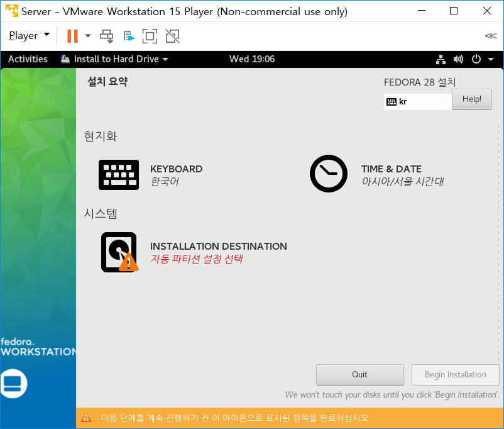Click the Fedora Workstation round logo icon

[13, 383]
